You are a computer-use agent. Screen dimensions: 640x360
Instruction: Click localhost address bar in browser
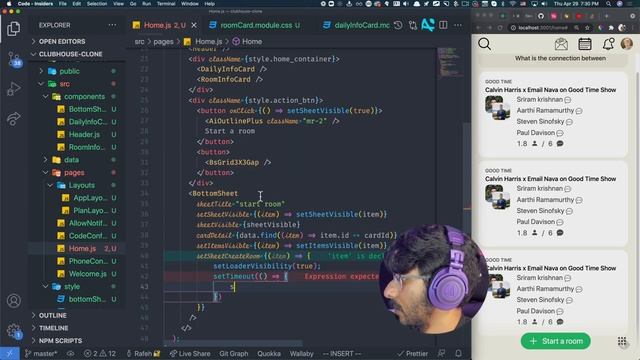tap(543, 28)
